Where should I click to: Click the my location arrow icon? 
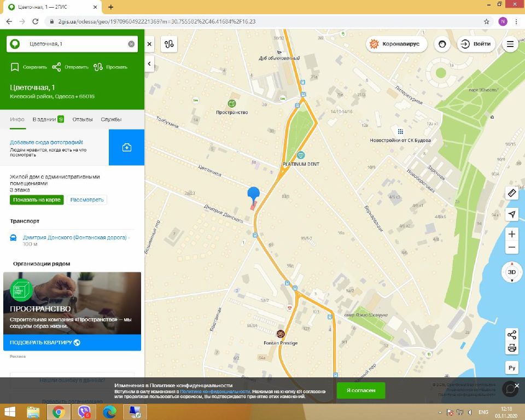pyautogui.click(x=512, y=214)
